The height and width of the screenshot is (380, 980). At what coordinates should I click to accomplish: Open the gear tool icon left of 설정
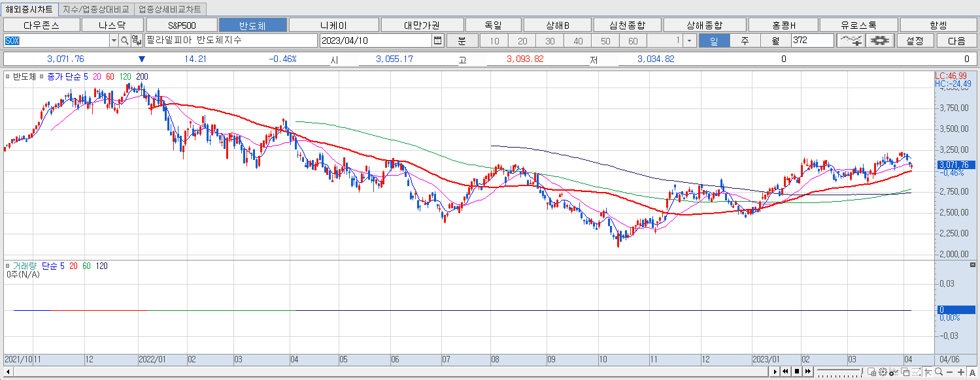click(x=879, y=40)
